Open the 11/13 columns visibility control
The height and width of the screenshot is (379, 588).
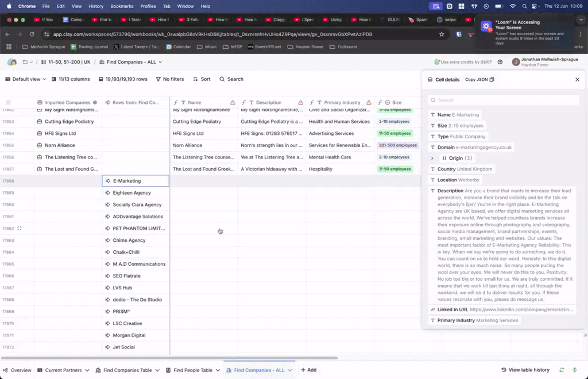71,79
